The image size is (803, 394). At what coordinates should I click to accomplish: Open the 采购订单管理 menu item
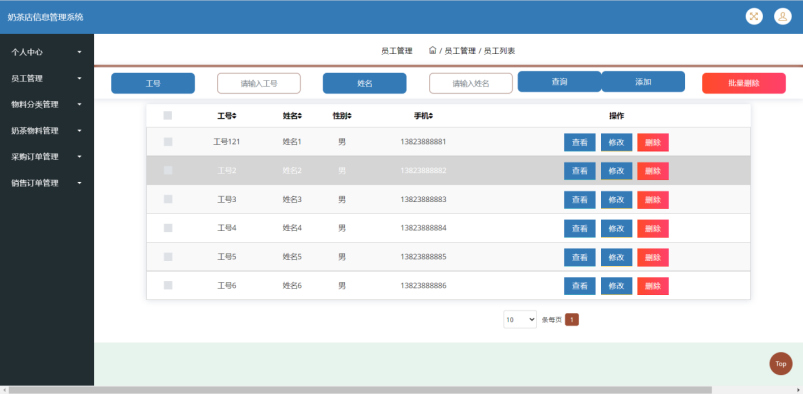point(47,157)
